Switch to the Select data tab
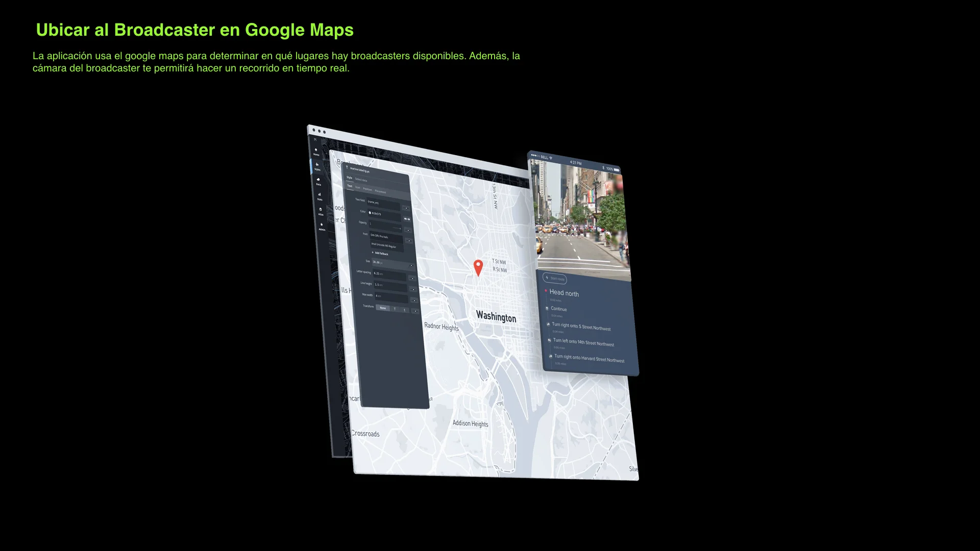This screenshot has height=551, width=980. [x=361, y=180]
